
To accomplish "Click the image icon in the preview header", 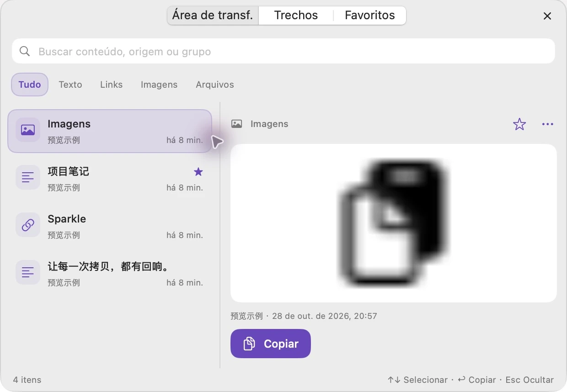I will (x=236, y=124).
